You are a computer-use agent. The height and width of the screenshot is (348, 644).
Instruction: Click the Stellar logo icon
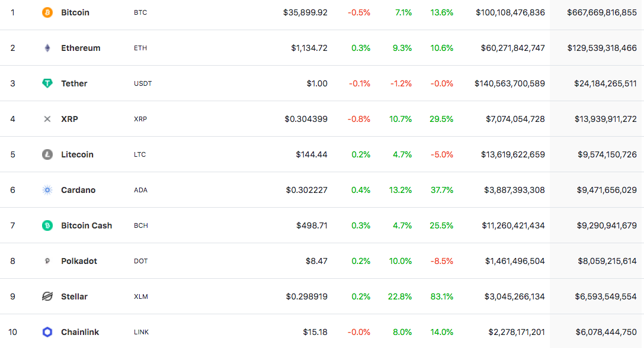click(x=47, y=297)
